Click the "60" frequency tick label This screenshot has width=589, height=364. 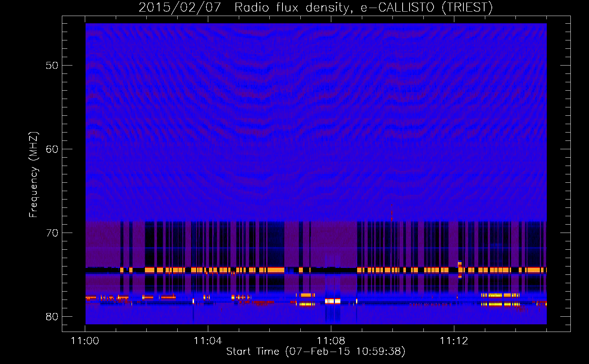(x=52, y=149)
